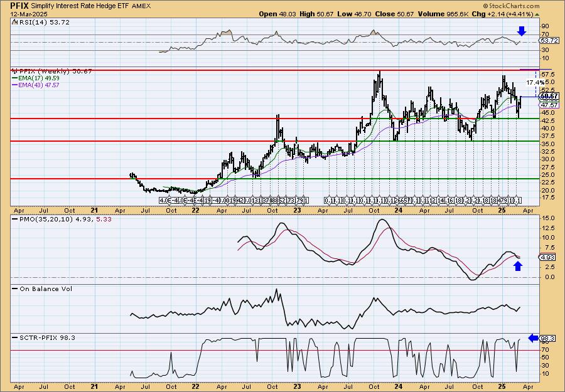Click the High 50.67 value in the header
The height and width of the screenshot is (392, 565).
[x=317, y=14]
